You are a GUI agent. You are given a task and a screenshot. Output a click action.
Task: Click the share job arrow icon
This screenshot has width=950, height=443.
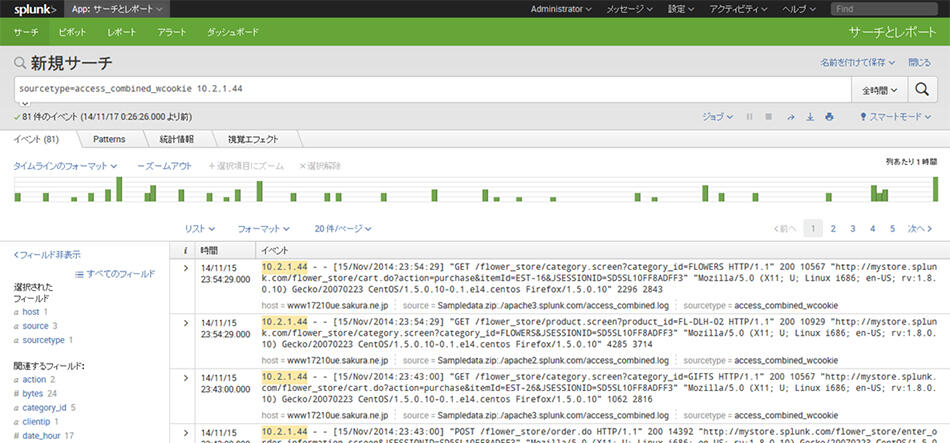(790, 117)
